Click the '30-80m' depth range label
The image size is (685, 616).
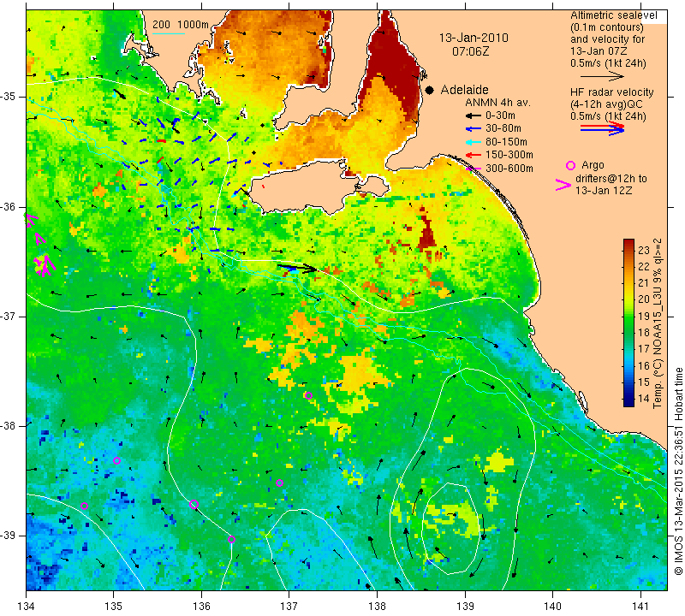503,129
